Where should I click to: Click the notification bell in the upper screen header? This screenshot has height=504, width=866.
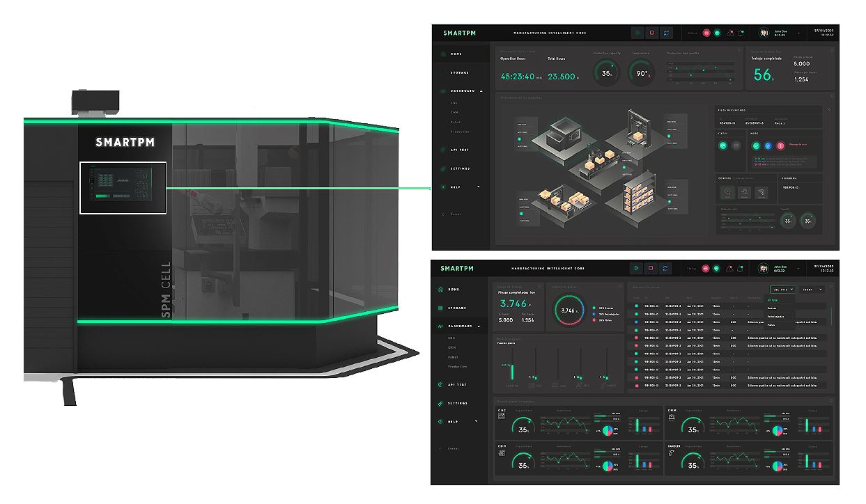tap(741, 33)
